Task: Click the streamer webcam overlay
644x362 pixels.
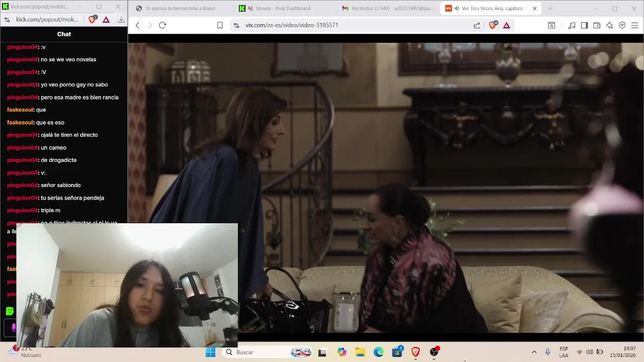Action: click(x=127, y=286)
